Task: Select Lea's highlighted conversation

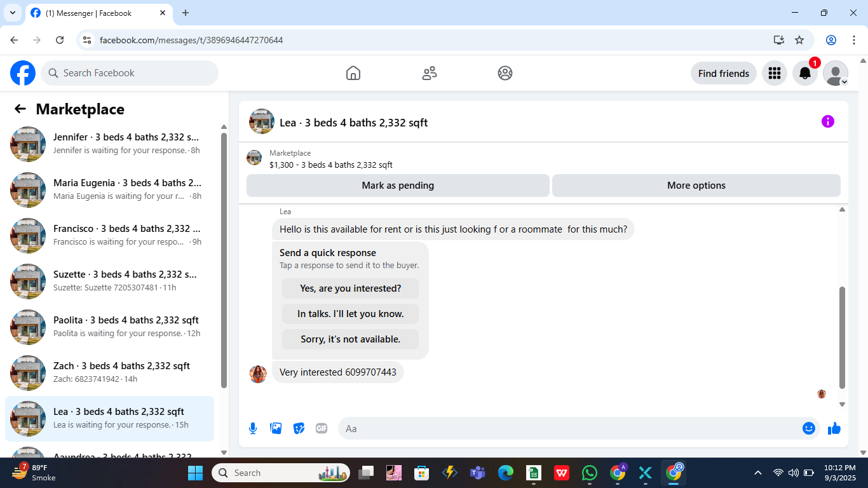Action: (x=109, y=418)
